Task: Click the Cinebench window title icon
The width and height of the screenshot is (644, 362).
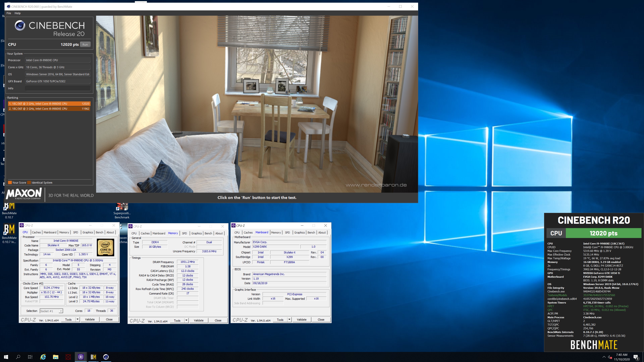Action: tap(9, 7)
